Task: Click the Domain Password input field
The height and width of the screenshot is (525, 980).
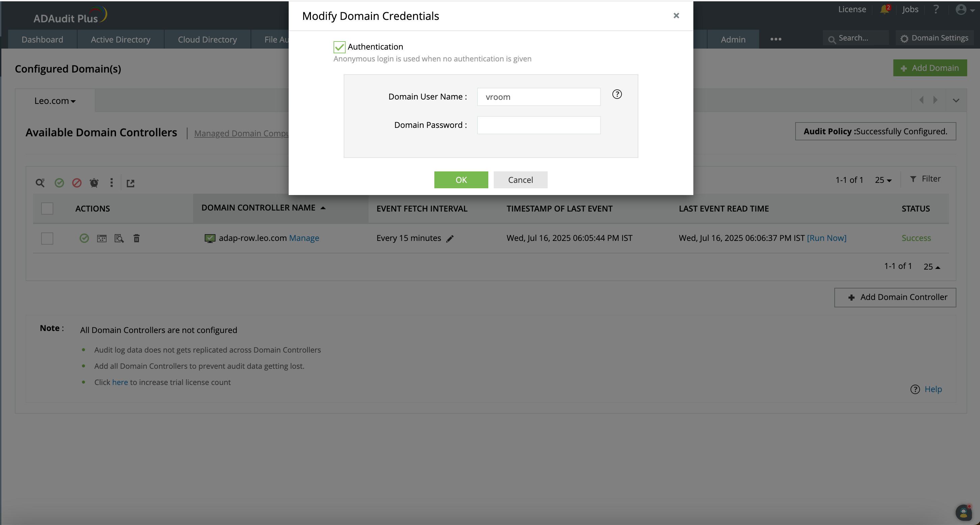Action: pyautogui.click(x=538, y=125)
